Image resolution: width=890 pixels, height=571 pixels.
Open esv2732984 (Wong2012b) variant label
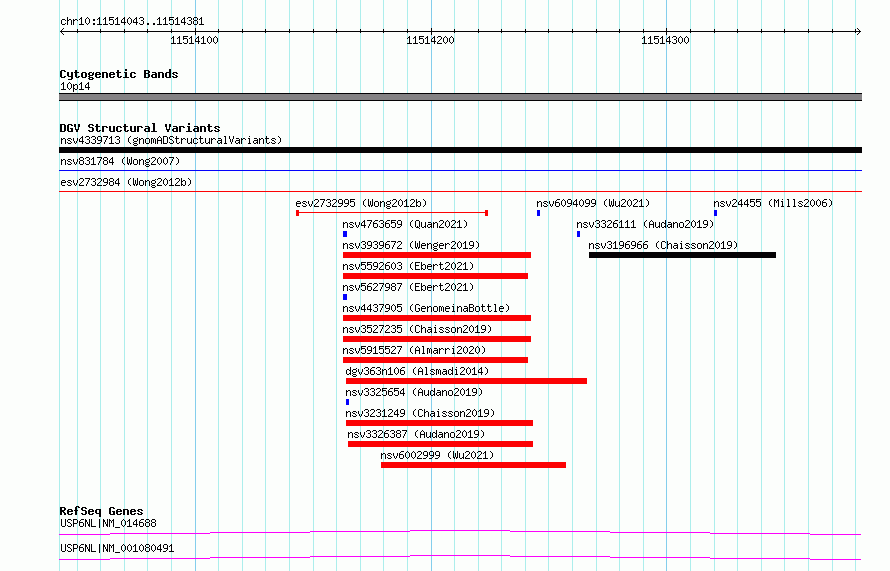coord(126,182)
